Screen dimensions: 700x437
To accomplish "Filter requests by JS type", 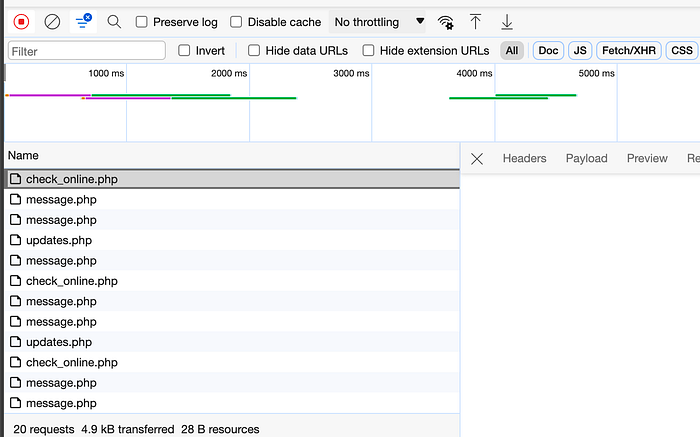I will (x=580, y=50).
